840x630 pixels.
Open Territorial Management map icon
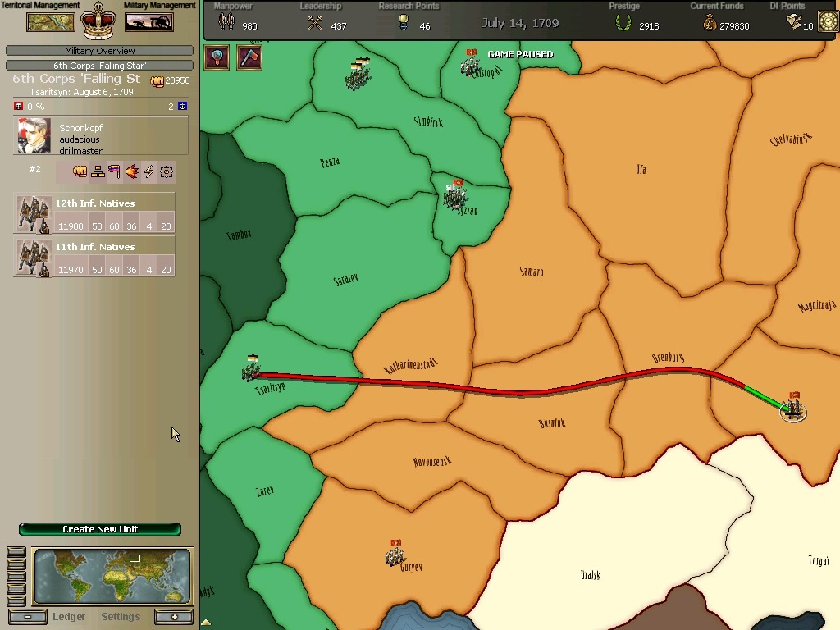click(51, 22)
